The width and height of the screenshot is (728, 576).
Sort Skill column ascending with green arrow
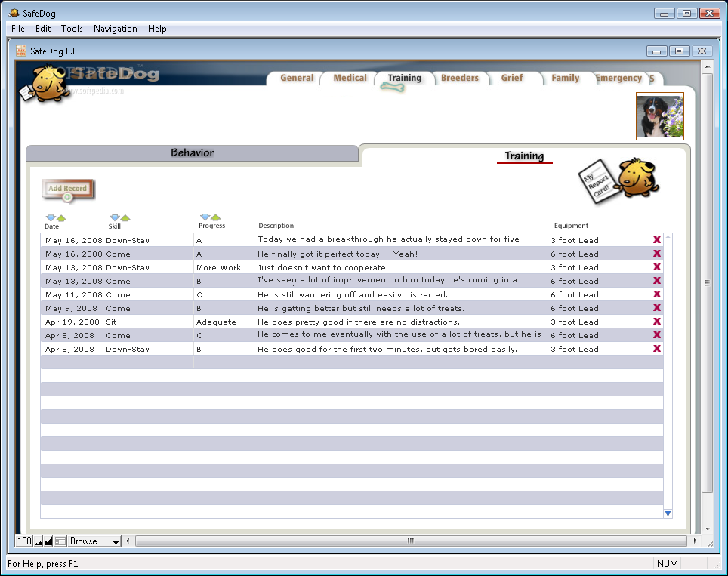125,217
